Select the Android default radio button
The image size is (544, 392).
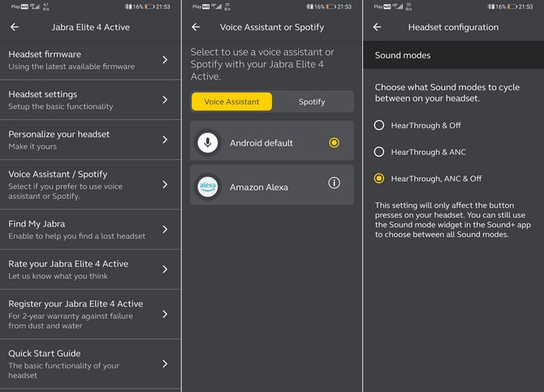(334, 143)
